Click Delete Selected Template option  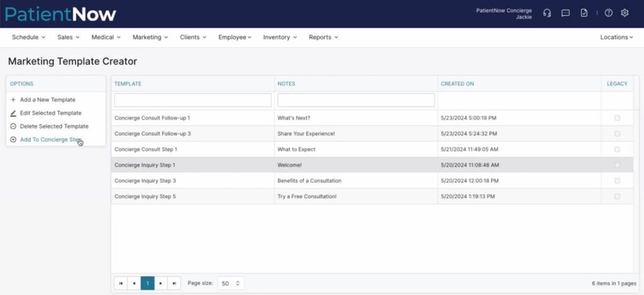(53, 126)
